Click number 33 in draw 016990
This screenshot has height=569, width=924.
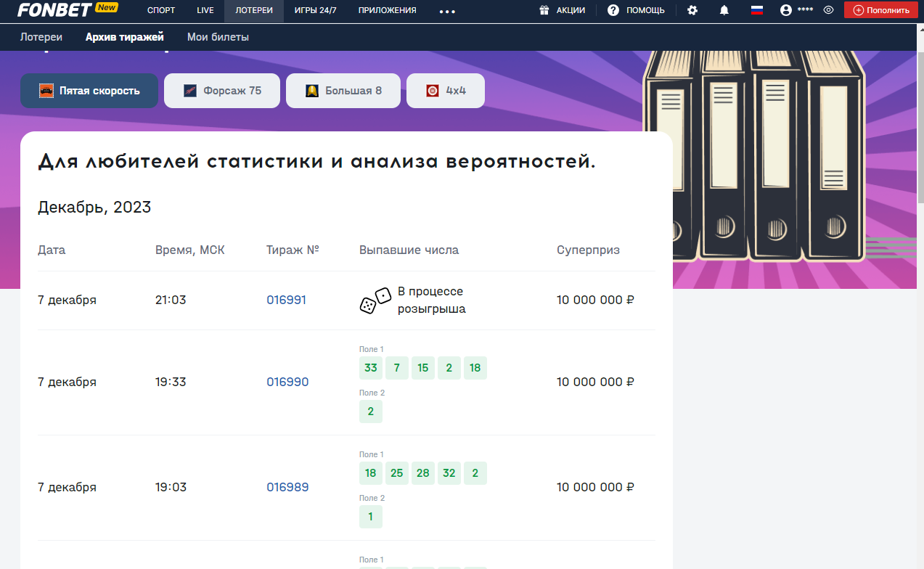point(371,368)
